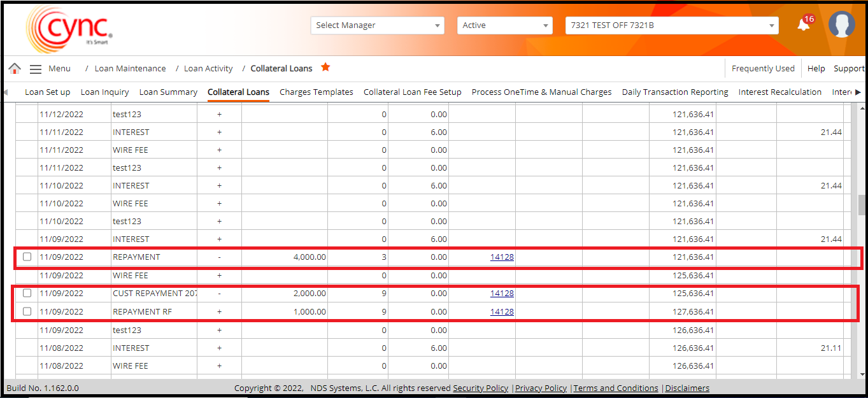Click the orange favorite star icon
This screenshot has width=868, height=398.
coord(325,68)
